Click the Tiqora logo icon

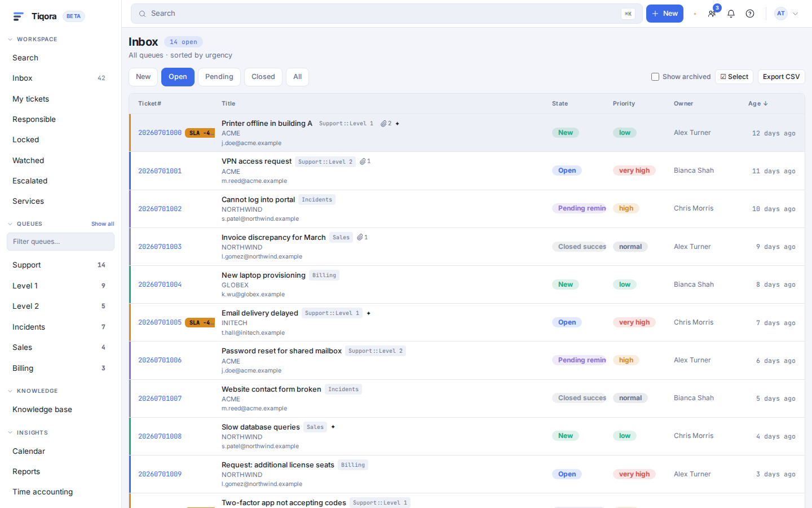pyautogui.click(x=18, y=16)
